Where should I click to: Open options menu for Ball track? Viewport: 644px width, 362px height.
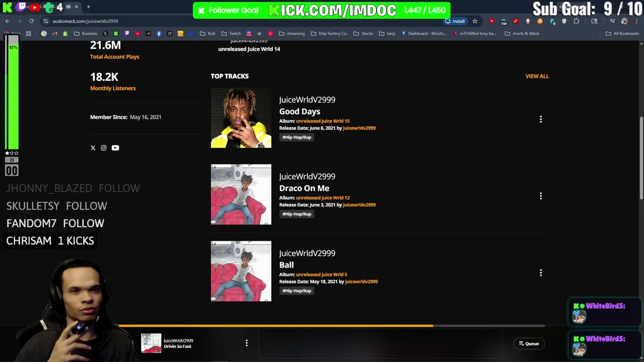[541, 273]
